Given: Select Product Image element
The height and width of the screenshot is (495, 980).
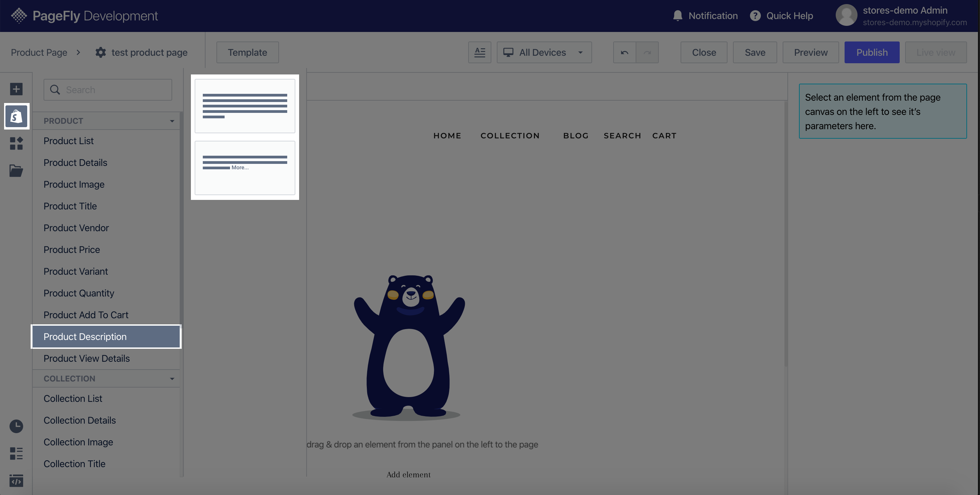Looking at the screenshot, I should [x=106, y=184].
